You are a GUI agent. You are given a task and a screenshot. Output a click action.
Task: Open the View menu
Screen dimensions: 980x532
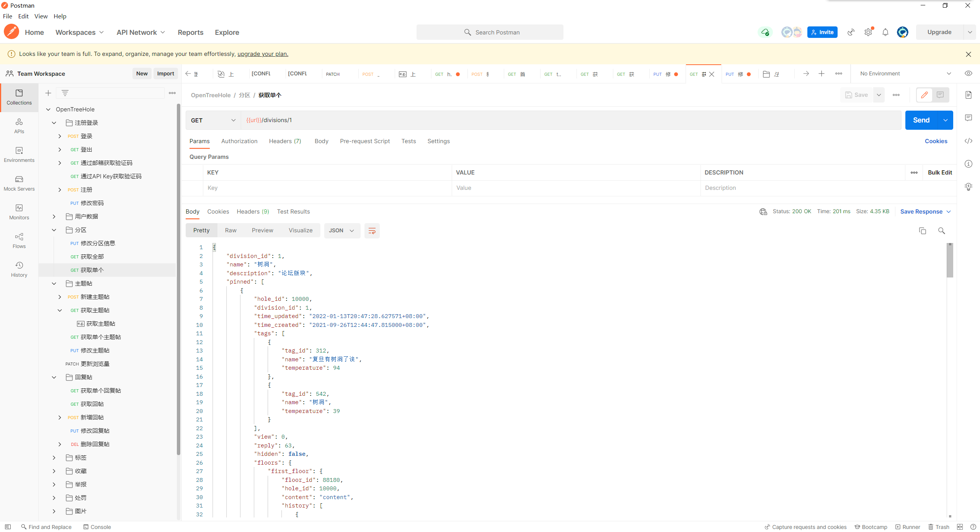pos(41,16)
